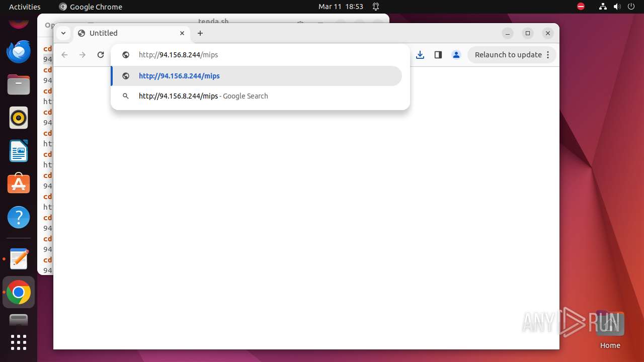Viewport: 644px width, 362px height.
Task: Open the network status icon
Action: 603,7
